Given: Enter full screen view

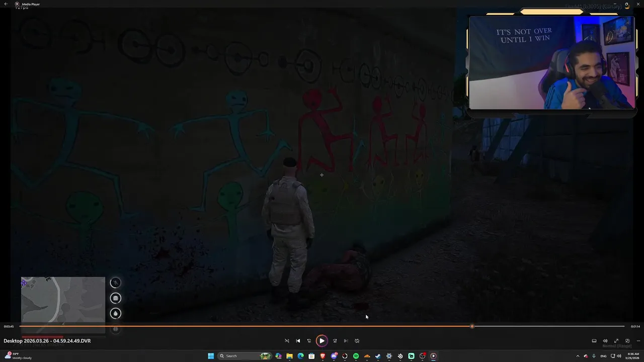Looking at the screenshot, I should (x=616, y=341).
